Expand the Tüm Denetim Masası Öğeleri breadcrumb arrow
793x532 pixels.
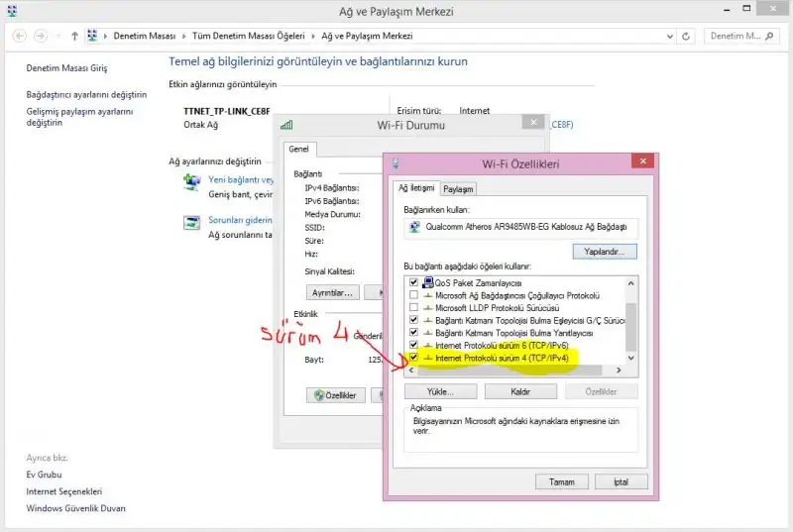[x=314, y=36]
